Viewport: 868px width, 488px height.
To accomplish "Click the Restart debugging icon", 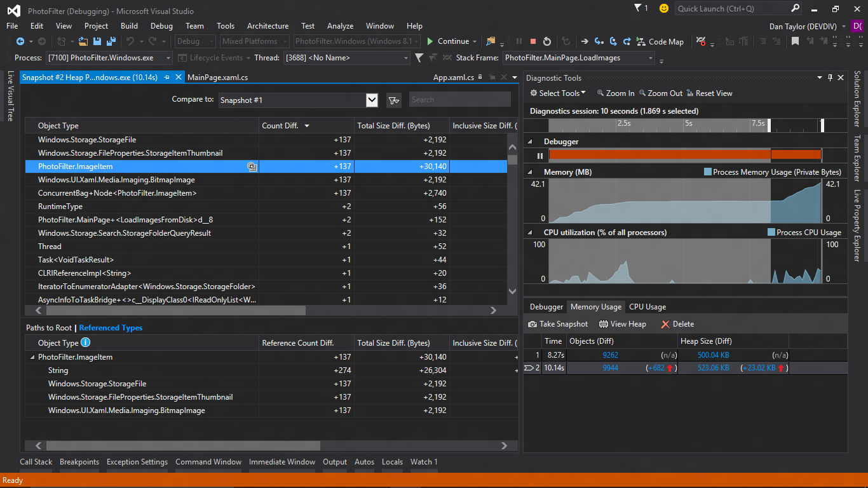I will (x=547, y=41).
